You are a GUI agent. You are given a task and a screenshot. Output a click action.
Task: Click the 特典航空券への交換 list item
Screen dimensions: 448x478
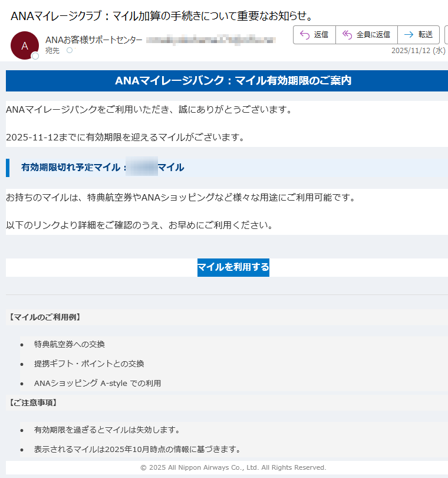point(70,344)
